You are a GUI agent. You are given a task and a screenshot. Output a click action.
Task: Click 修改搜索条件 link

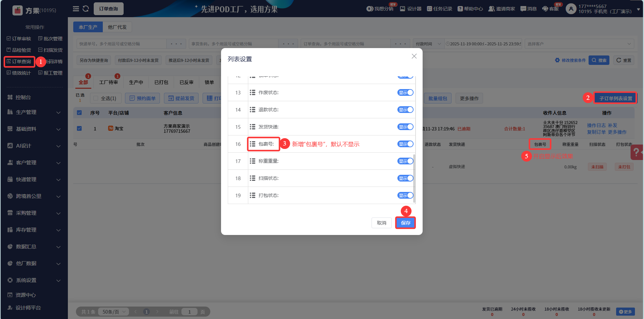pyautogui.click(x=570, y=60)
